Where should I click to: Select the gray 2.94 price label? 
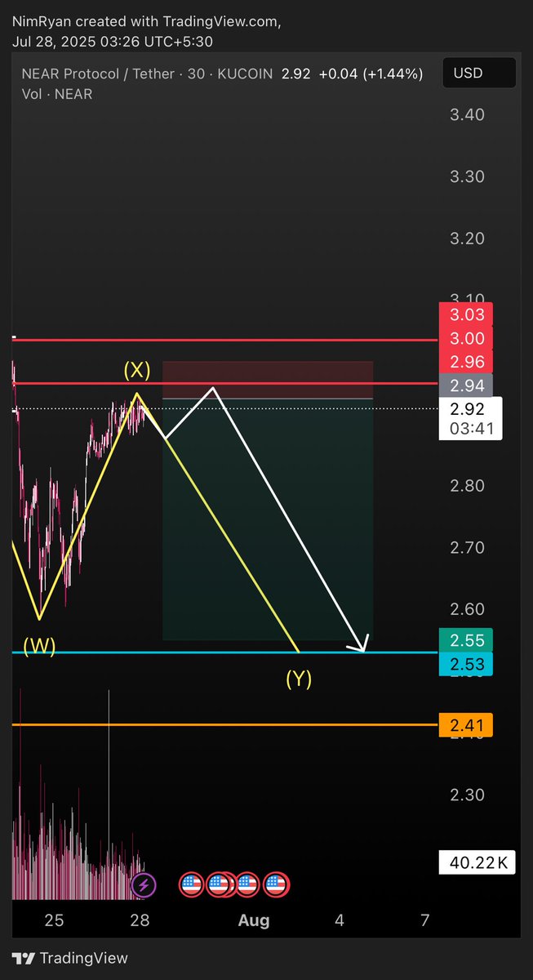[x=465, y=385]
